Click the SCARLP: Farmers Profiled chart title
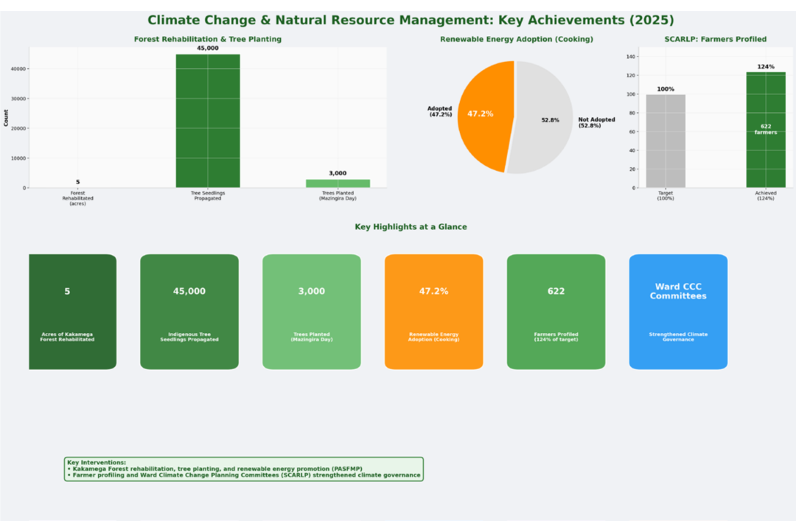The width and height of the screenshot is (796, 532). click(715, 39)
